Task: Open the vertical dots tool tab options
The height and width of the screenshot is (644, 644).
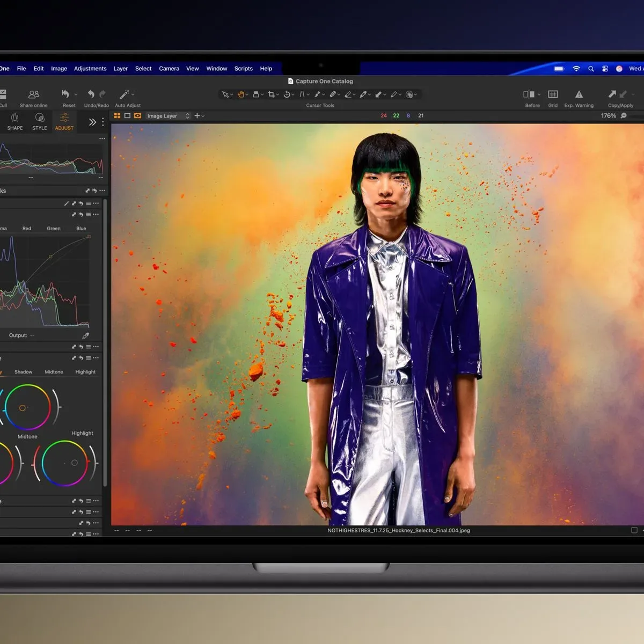Action: pos(103,122)
